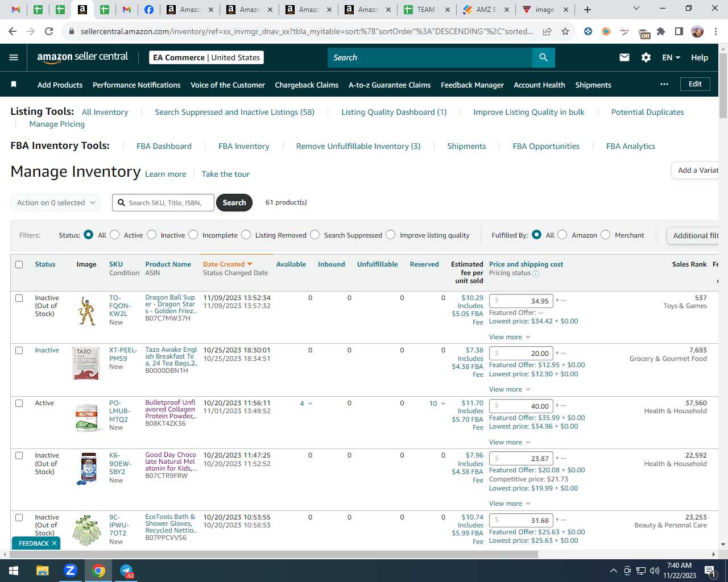Image resolution: width=728 pixels, height=582 pixels.
Task: Open the three-dot more menu in navigation bar
Action: click(664, 84)
